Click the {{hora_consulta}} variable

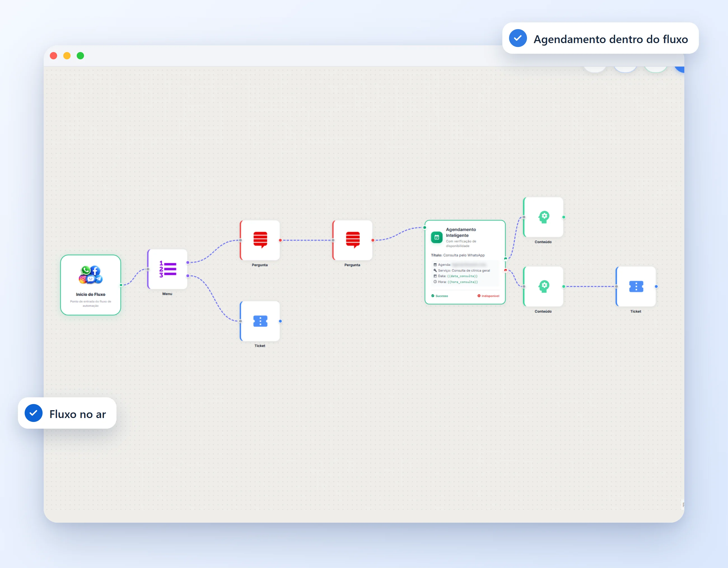(x=463, y=282)
